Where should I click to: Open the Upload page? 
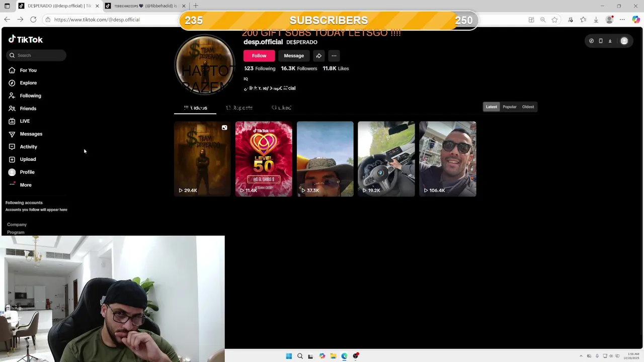pos(28,159)
